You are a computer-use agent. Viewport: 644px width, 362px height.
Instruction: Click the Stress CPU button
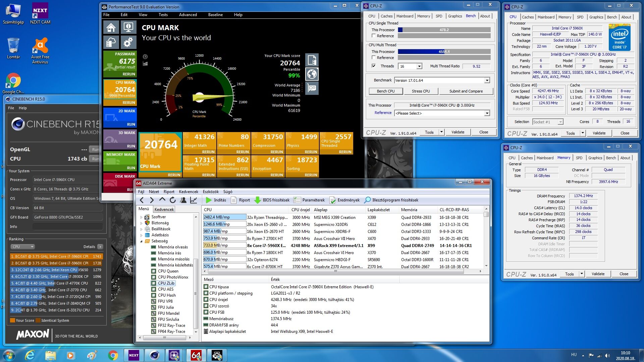(421, 91)
